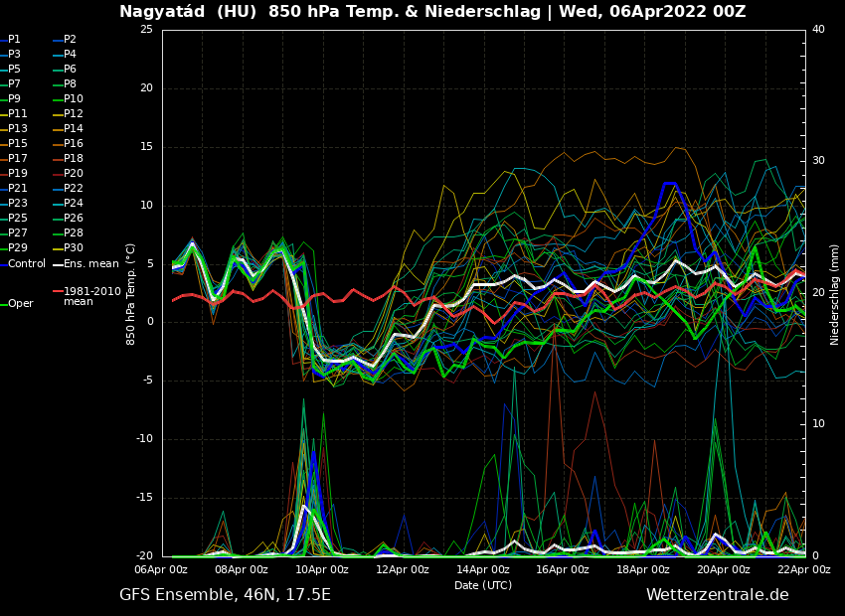Click the 10Apr 00z date tick
The image size is (845, 616).
[322, 570]
